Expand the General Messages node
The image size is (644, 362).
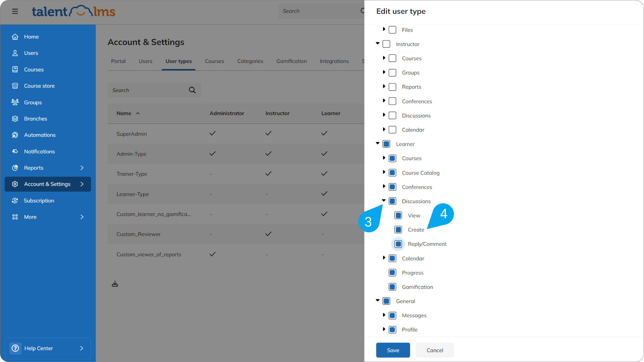[x=384, y=315]
